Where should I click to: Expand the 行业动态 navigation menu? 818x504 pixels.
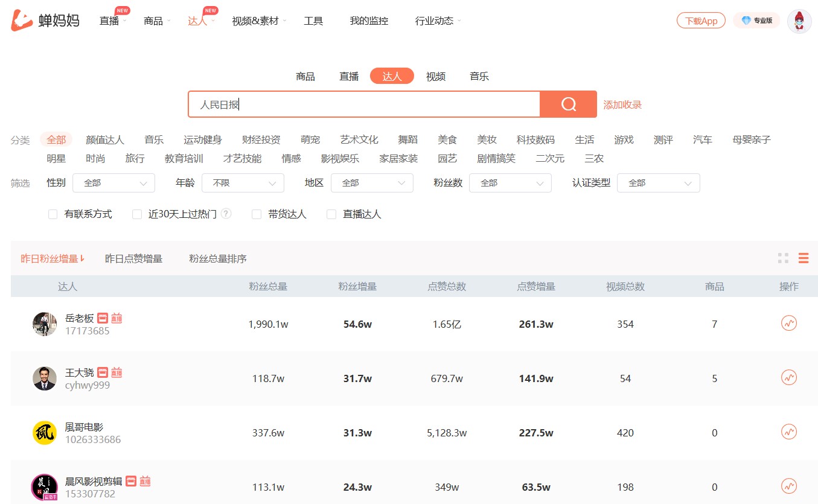click(x=438, y=21)
